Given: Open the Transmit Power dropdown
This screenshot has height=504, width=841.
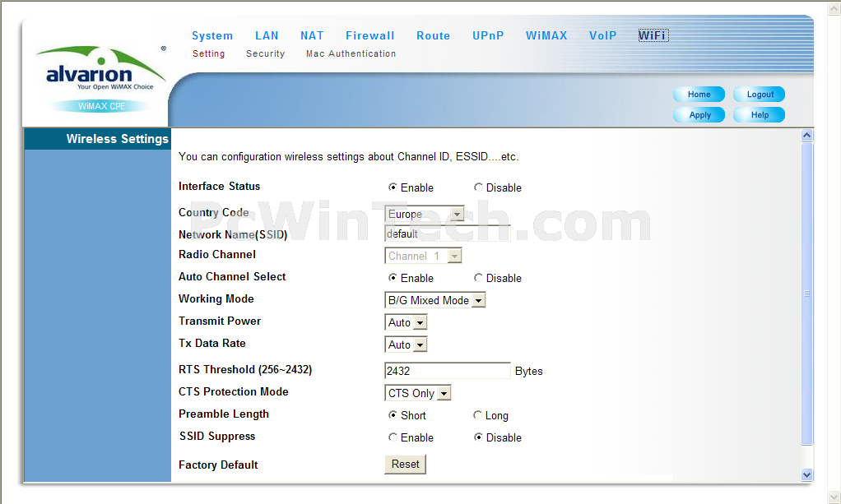Looking at the screenshot, I should pos(406,322).
